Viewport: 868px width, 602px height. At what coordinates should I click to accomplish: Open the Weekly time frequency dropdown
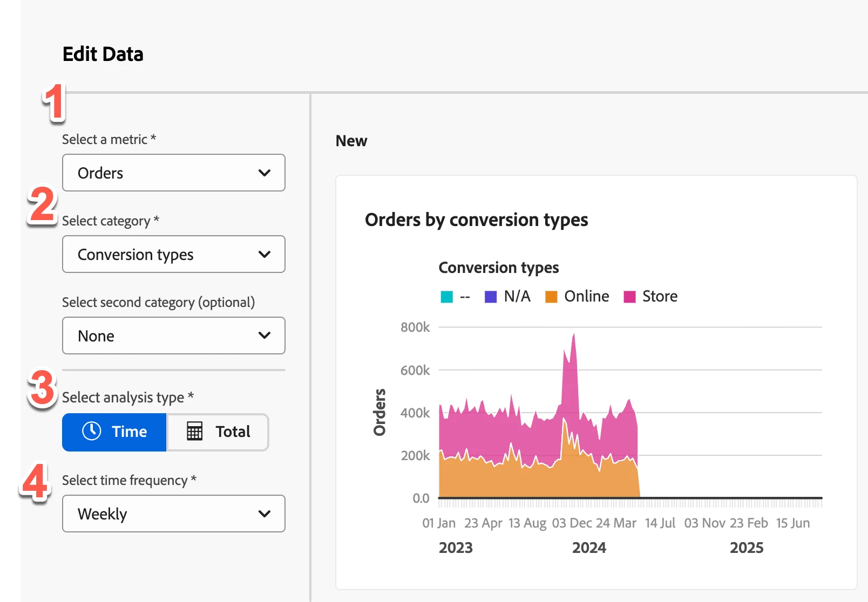173,514
